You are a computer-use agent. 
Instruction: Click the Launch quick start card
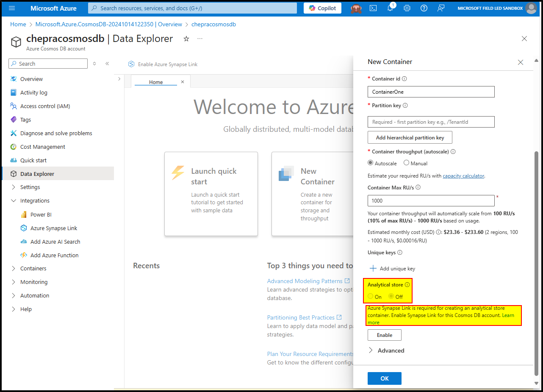pos(211,194)
